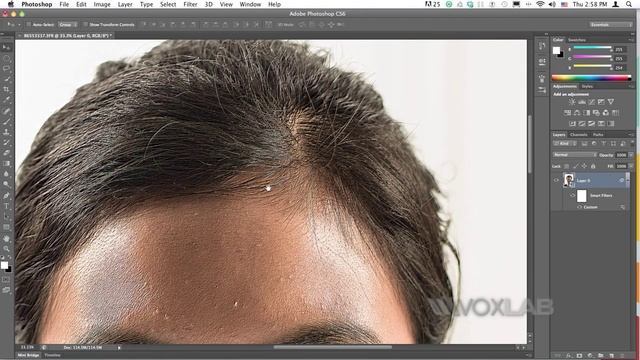Switch to the Swatches tab
Screen dimensions: 640x360
point(577,40)
